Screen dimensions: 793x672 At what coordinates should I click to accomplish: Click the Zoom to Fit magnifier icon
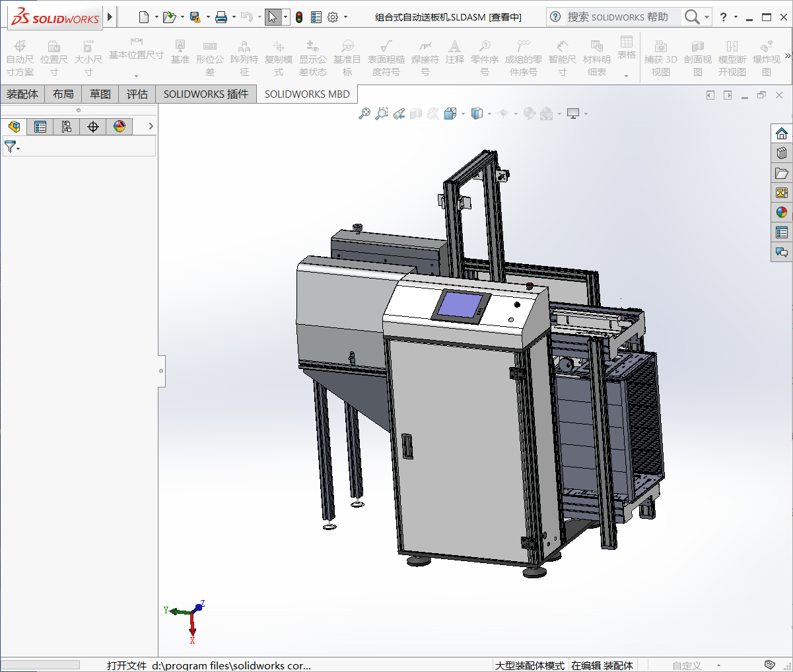tap(364, 114)
